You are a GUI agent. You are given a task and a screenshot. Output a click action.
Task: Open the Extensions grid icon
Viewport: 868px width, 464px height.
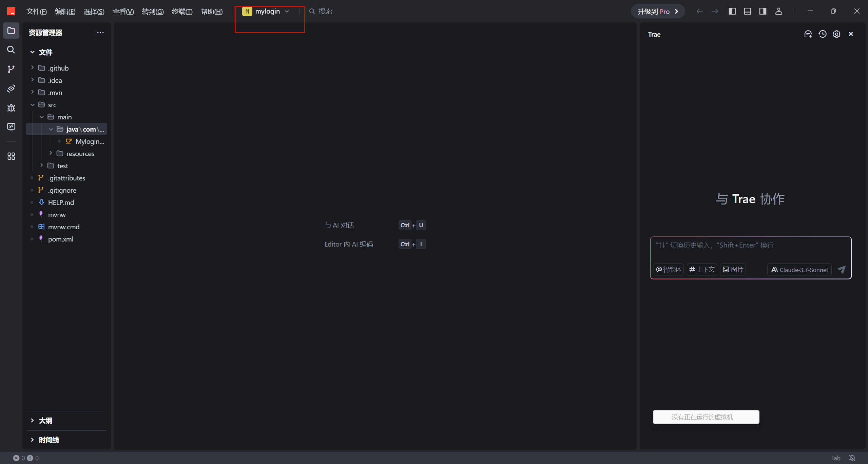pyautogui.click(x=11, y=156)
